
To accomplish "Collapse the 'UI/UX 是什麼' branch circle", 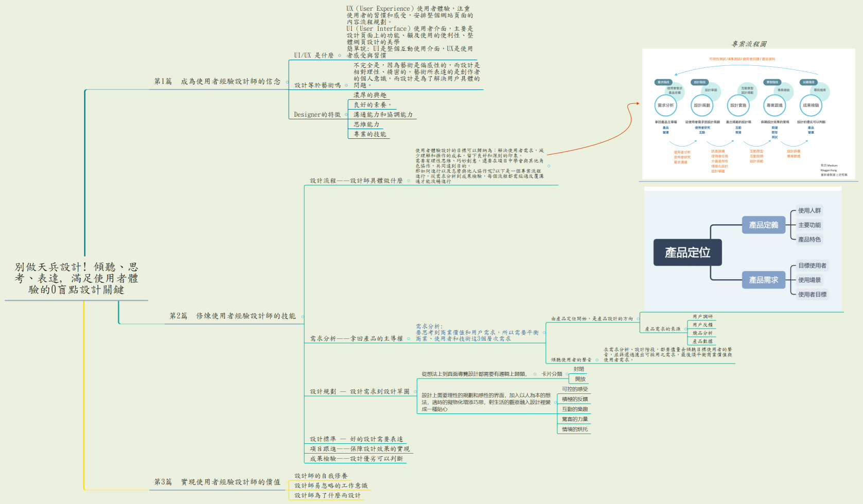I will click(x=340, y=56).
